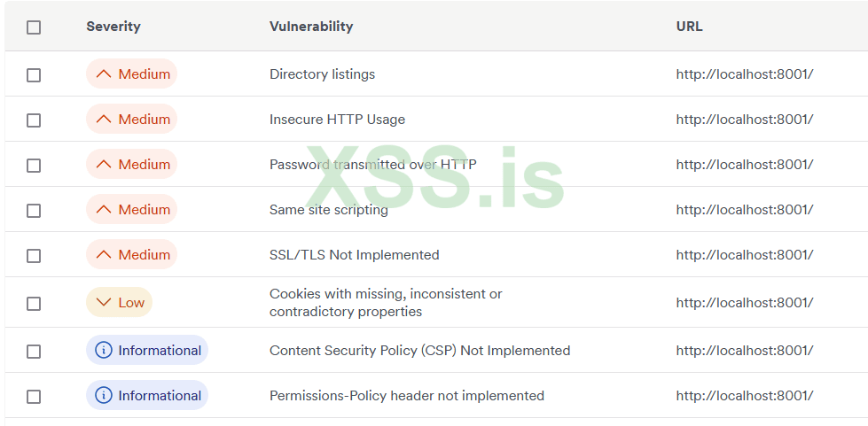
Task: Click the URL column header
Action: click(x=689, y=27)
